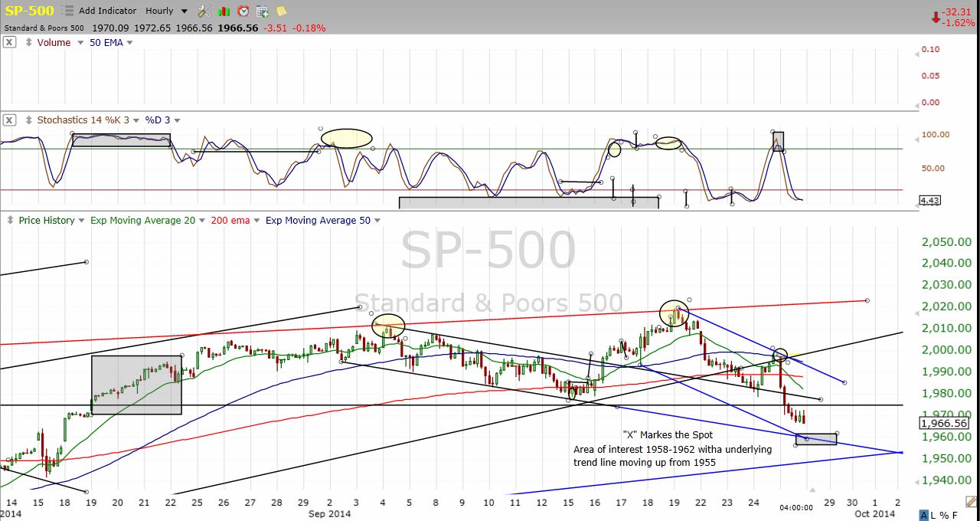Click the green and red bar chart-style icon
The image size is (980, 521).
click(224, 11)
